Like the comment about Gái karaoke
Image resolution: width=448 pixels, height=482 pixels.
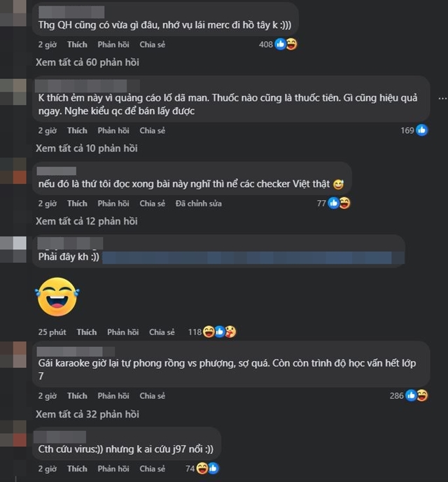point(77,396)
